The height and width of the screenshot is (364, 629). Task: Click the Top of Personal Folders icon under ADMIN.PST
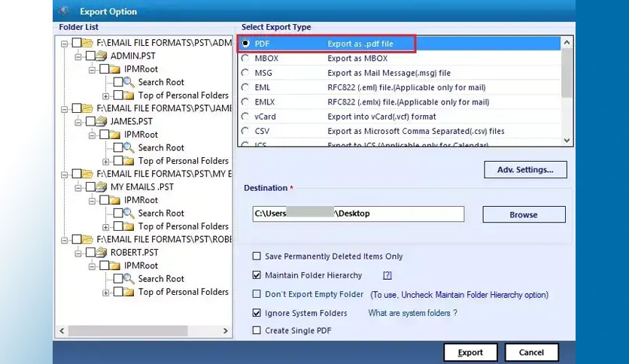129,96
